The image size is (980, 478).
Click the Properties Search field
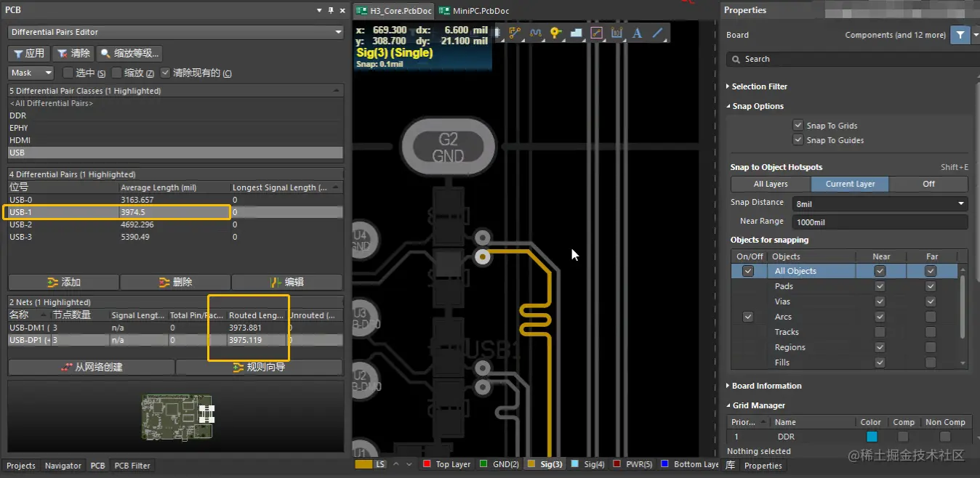click(854, 59)
